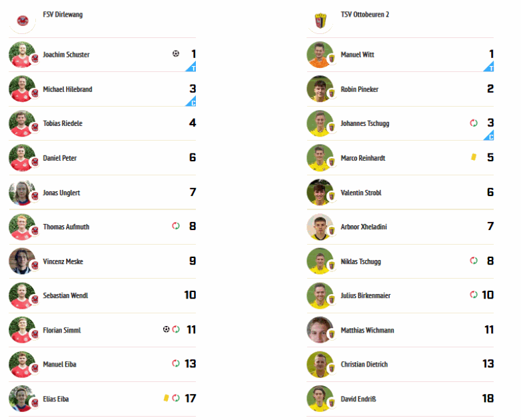Click the FSV Dirlewang club logo
This screenshot has width=521, height=420.
tap(22, 21)
